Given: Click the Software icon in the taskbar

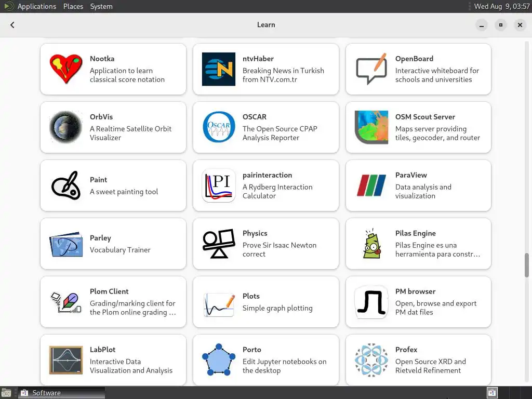Looking at the screenshot, I should [24, 393].
